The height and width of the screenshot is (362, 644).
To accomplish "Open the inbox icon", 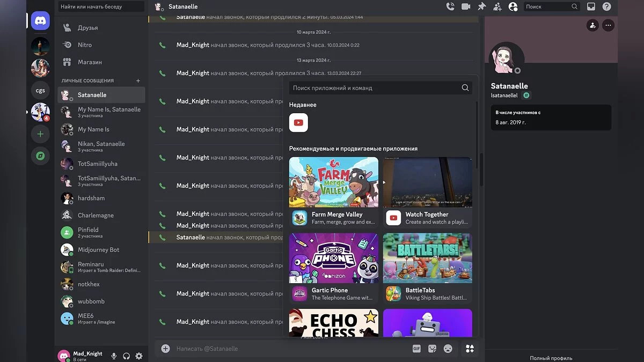I will (x=591, y=6).
